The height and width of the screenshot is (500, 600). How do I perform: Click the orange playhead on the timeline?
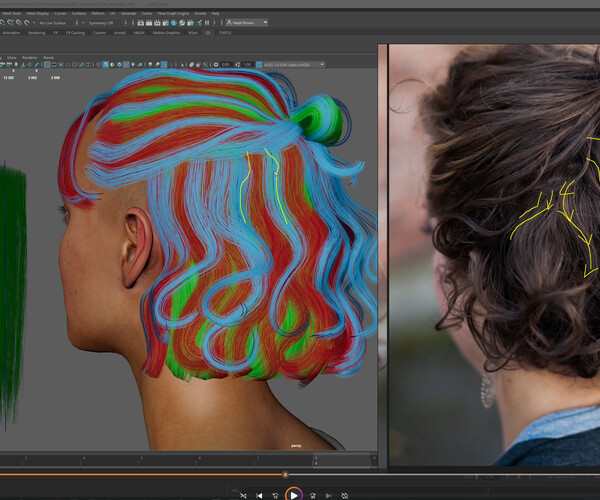point(285,474)
